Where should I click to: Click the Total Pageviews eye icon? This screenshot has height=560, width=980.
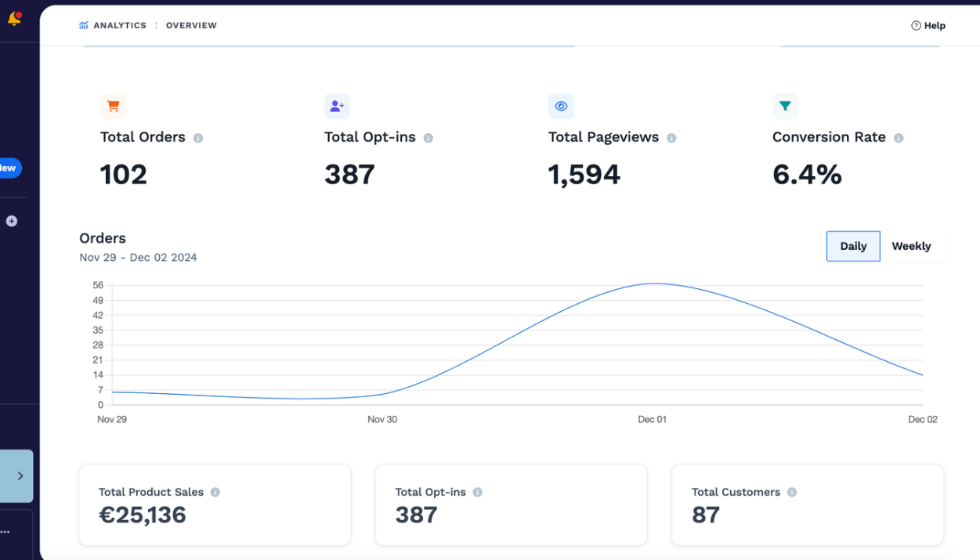(561, 106)
